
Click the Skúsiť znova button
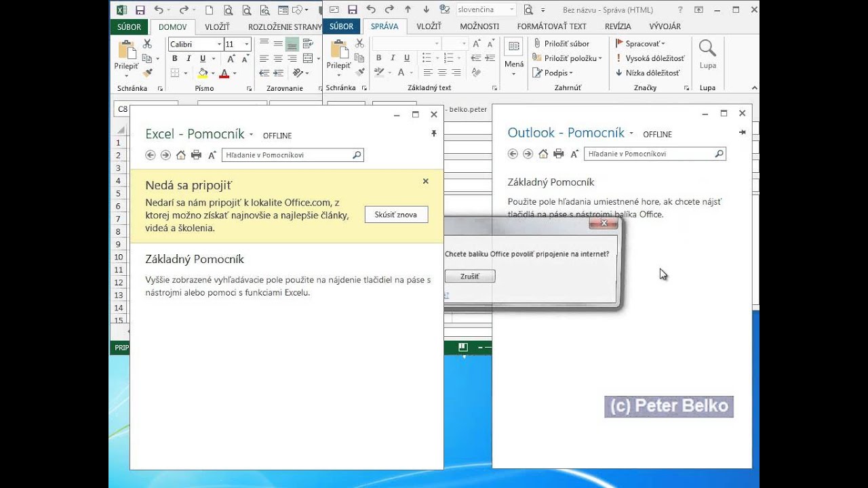tap(396, 214)
